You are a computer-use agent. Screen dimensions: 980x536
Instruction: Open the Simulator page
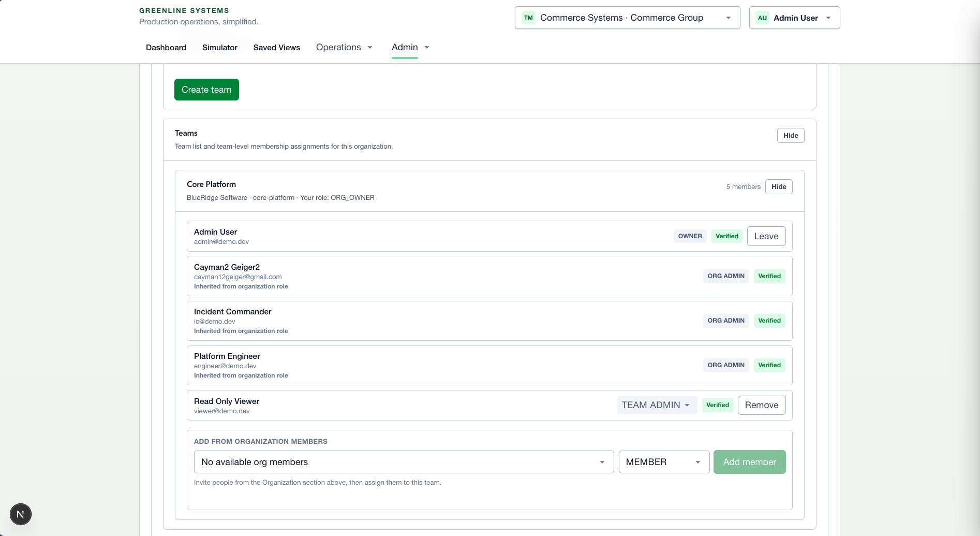click(220, 48)
